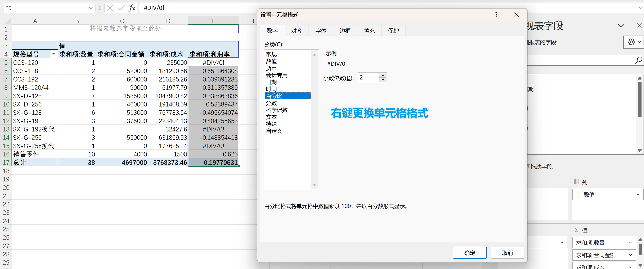This screenshot has height=269, width=644.
Task: Expand the Name Box dropdown arrow
Action: coord(91,8)
